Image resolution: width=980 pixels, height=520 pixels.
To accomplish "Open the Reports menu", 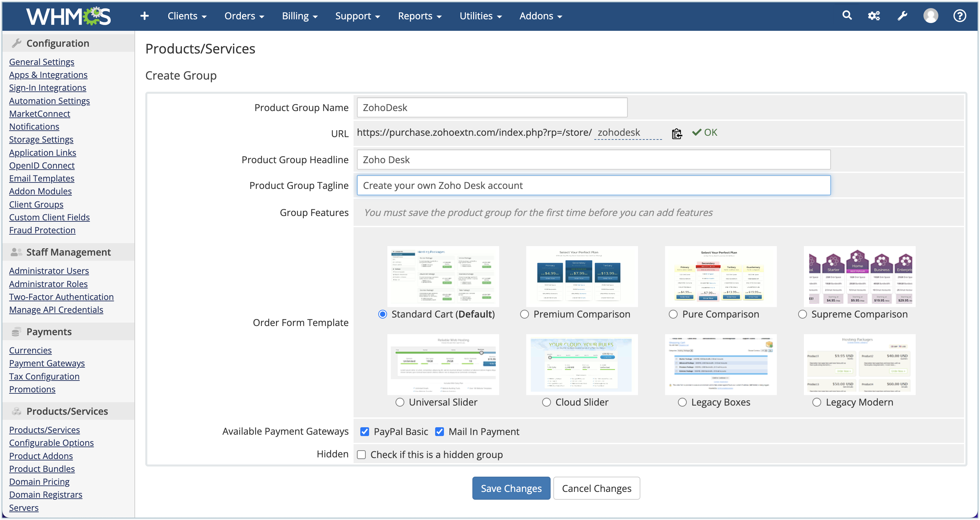I will [x=419, y=16].
